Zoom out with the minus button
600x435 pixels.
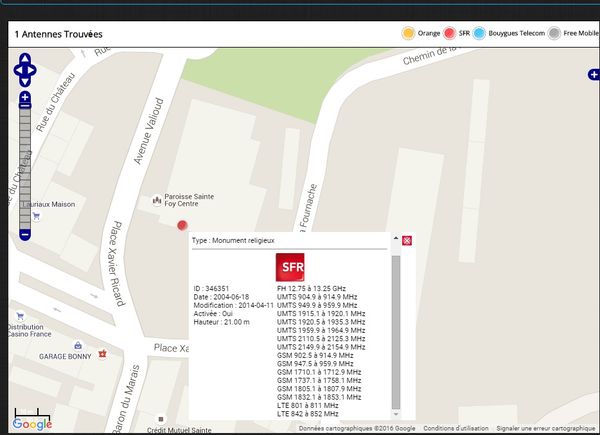[x=25, y=234]
